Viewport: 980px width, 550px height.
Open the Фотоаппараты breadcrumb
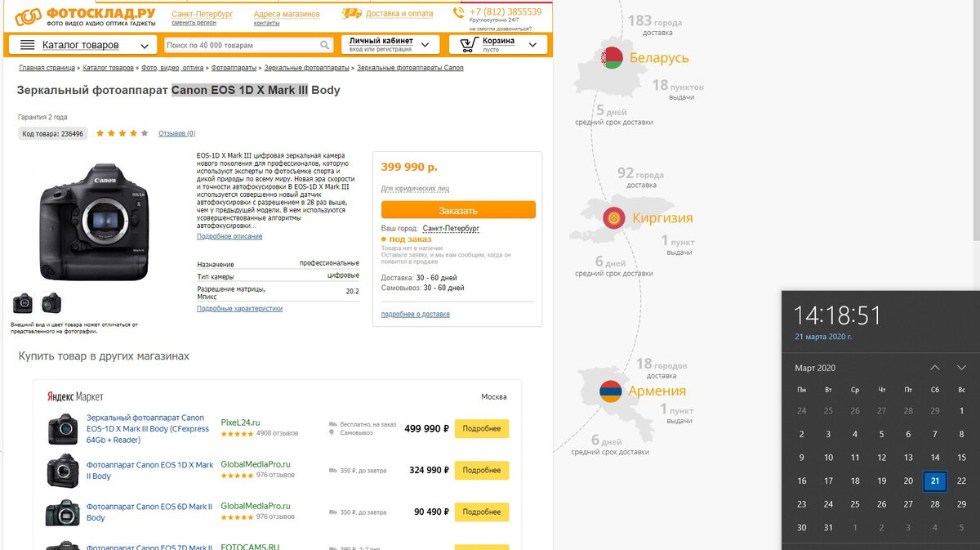pos(234,68)
